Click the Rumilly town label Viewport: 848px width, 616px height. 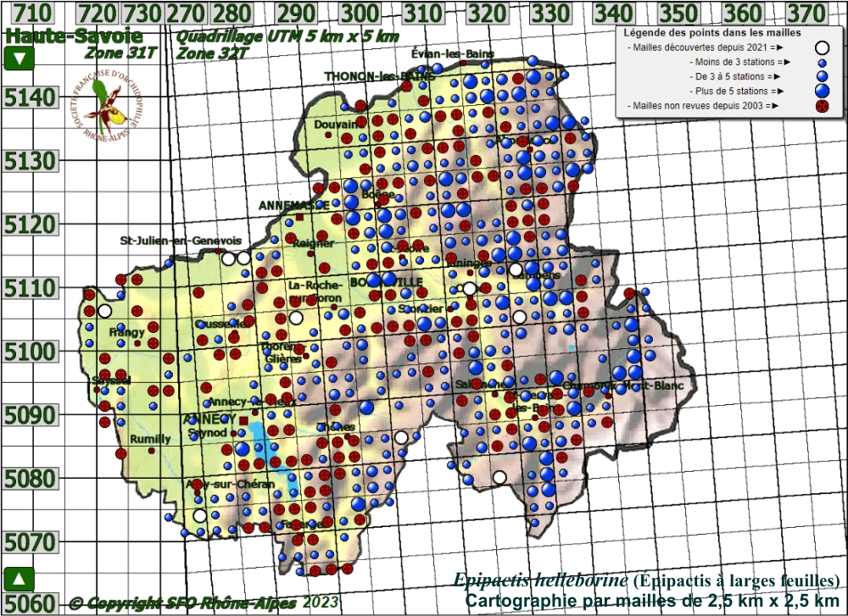150,439
